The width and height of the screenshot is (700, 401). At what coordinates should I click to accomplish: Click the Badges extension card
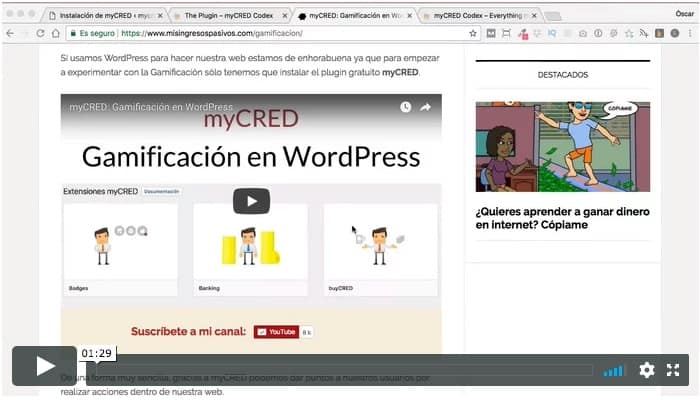click(x=121, y=250)
